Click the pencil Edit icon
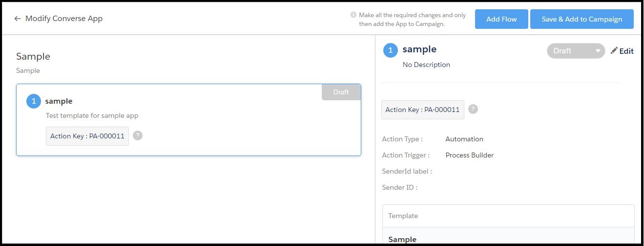The height and width of the screenshot is (246, 644). point(614,51)
